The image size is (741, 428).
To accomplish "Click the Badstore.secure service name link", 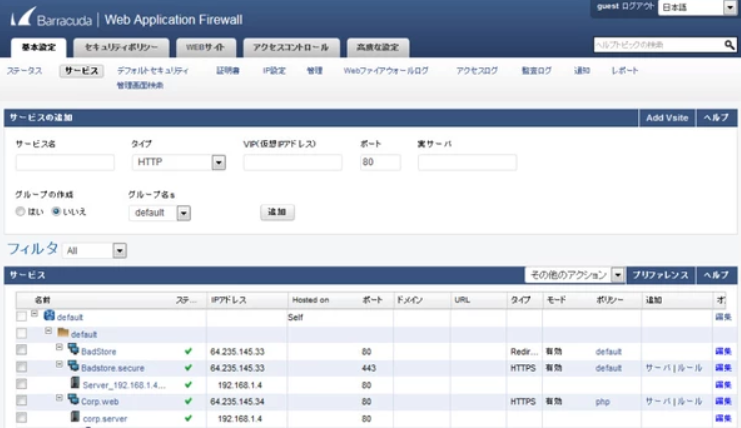I will (112, 368).
